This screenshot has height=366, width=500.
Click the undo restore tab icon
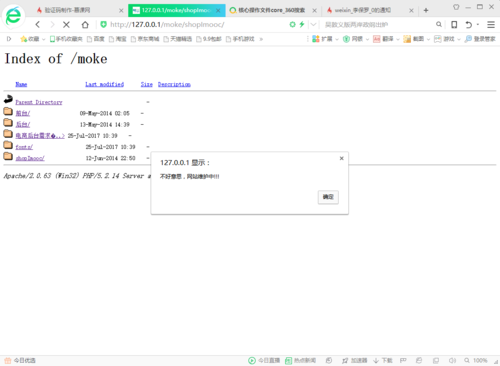469,24
